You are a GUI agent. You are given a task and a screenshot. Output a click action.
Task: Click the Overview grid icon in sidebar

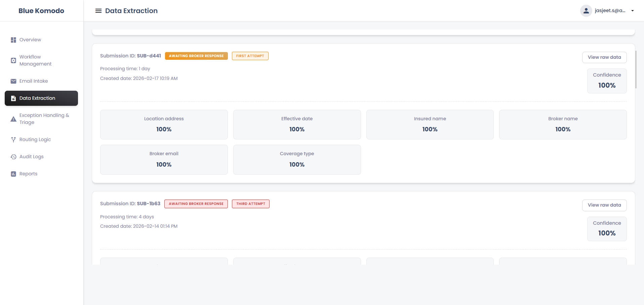[13, 40]
